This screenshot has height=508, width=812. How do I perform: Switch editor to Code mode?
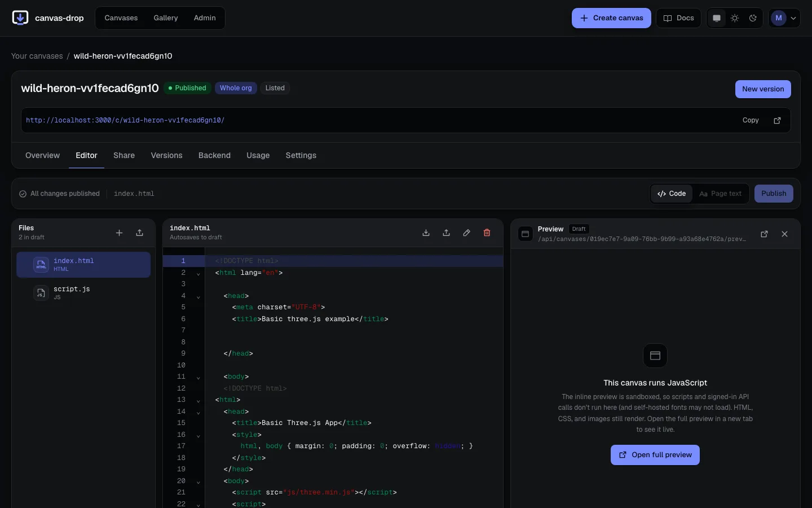click(672, 194)
